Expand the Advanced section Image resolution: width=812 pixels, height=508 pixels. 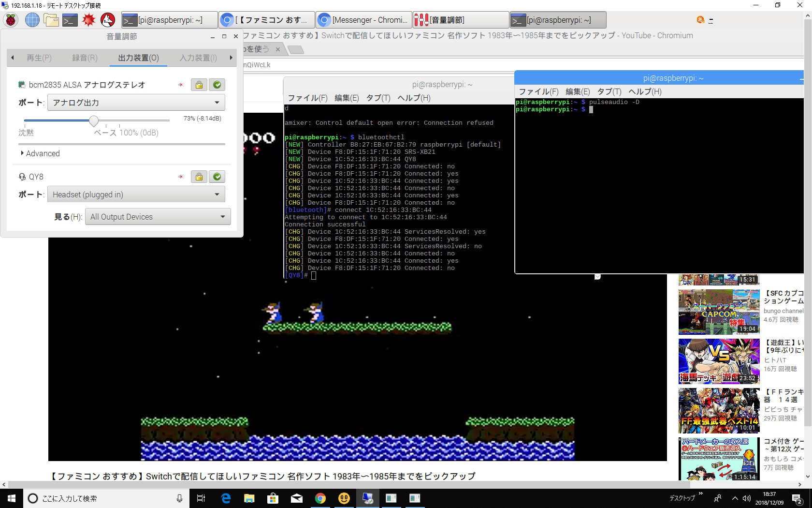[40, 153]
